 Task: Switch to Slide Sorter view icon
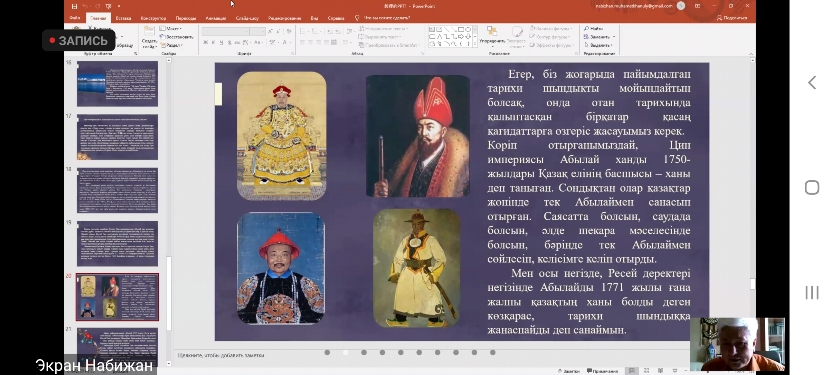click(x=647, y=371)
